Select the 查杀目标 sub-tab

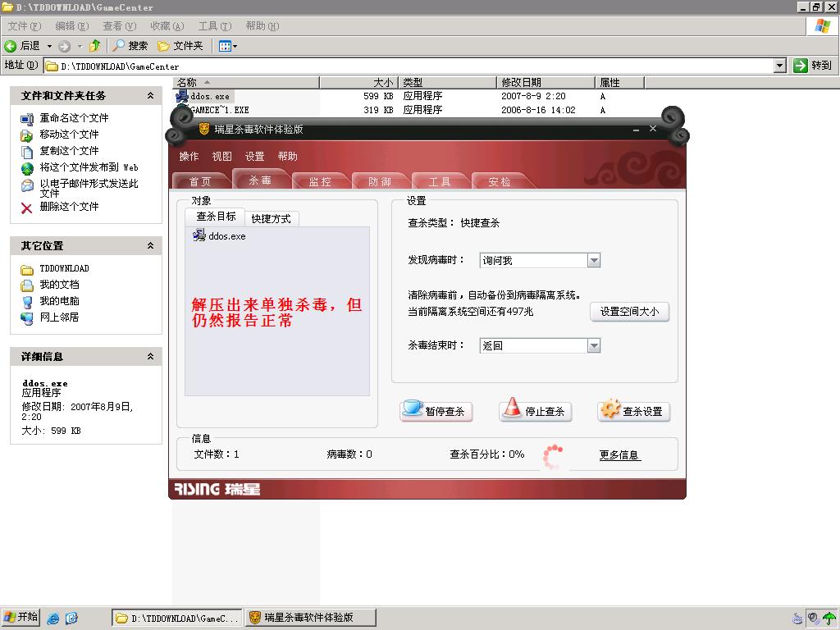click(x=216, y=217)
